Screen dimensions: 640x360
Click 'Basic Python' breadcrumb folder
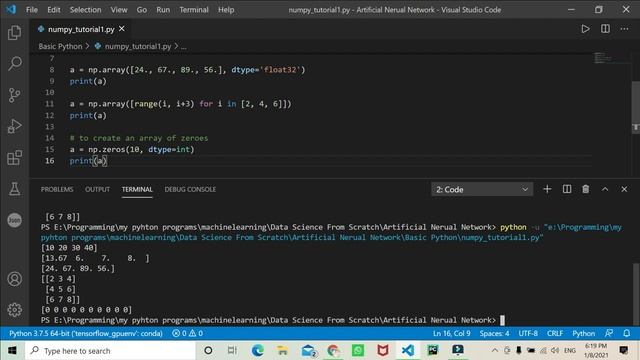(x=60, y=47)
